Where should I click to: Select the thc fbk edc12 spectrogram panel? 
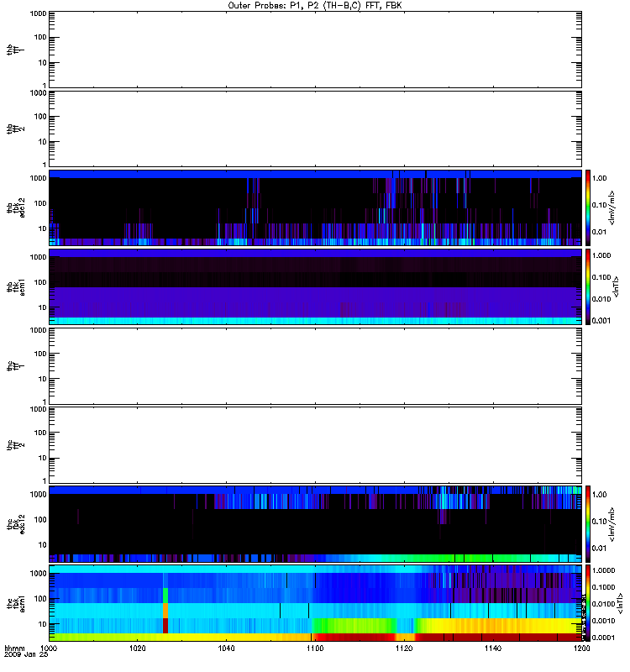pos(315,523)
